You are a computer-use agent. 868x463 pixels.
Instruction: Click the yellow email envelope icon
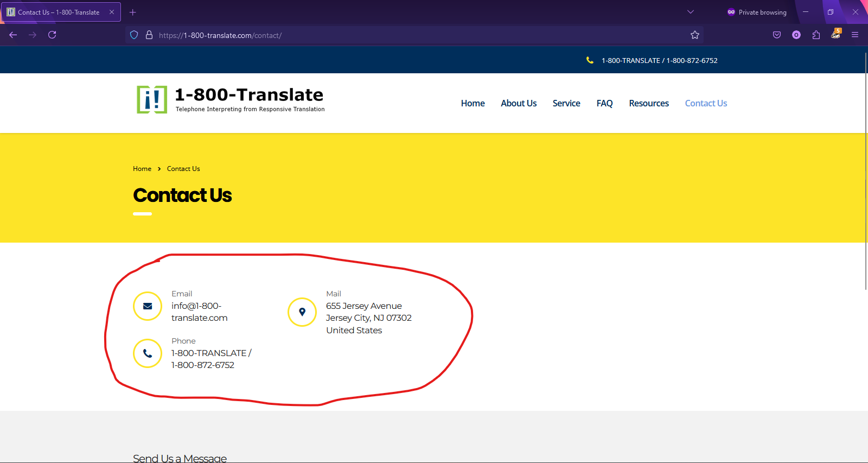coord(148,306)
